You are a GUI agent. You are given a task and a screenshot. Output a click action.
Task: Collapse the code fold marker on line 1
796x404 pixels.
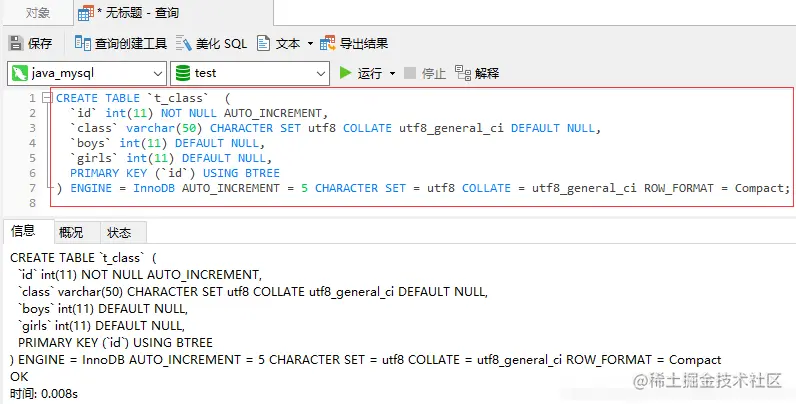click(47, 97)
